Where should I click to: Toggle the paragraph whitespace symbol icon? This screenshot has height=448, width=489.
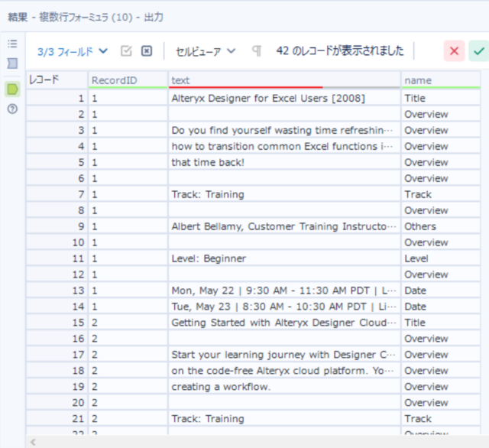tap(257, 51)
